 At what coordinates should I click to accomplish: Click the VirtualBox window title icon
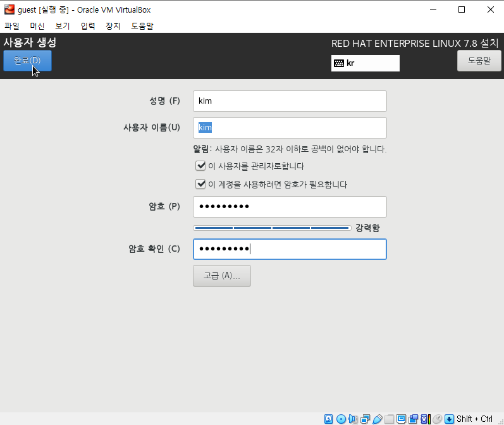click(9, 9)
